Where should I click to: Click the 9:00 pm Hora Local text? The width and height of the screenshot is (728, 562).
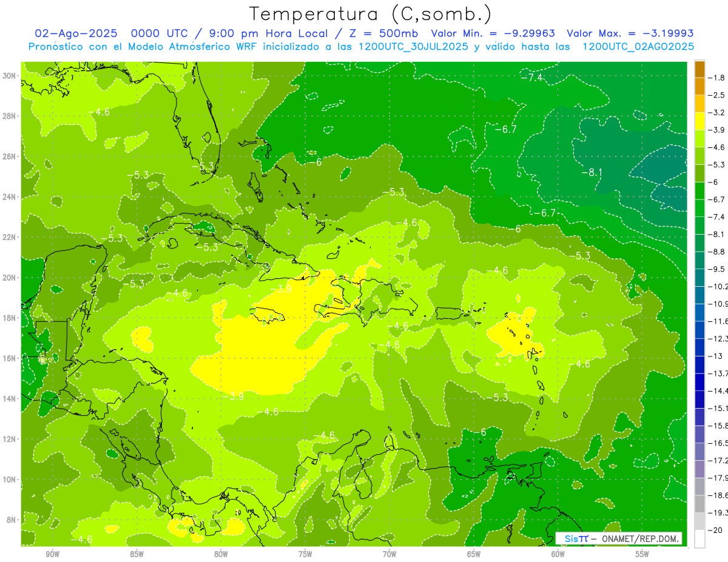269,33
